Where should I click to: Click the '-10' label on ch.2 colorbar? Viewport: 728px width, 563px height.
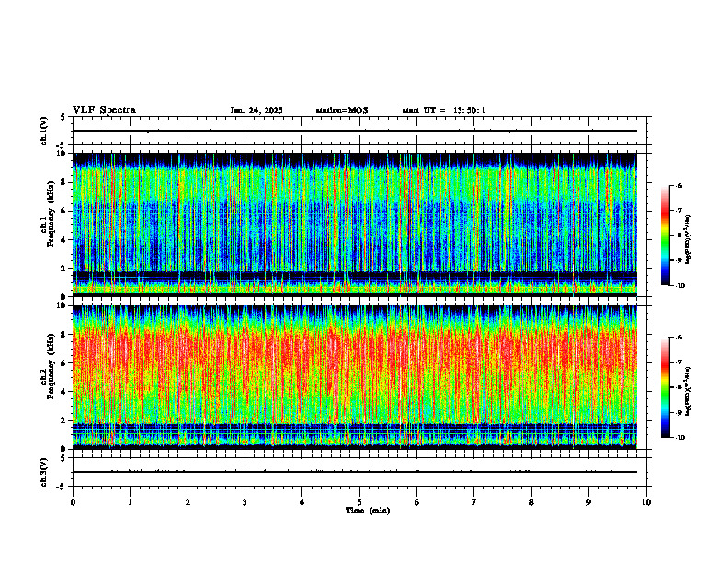pyautogui.click(x=679, y=438)
